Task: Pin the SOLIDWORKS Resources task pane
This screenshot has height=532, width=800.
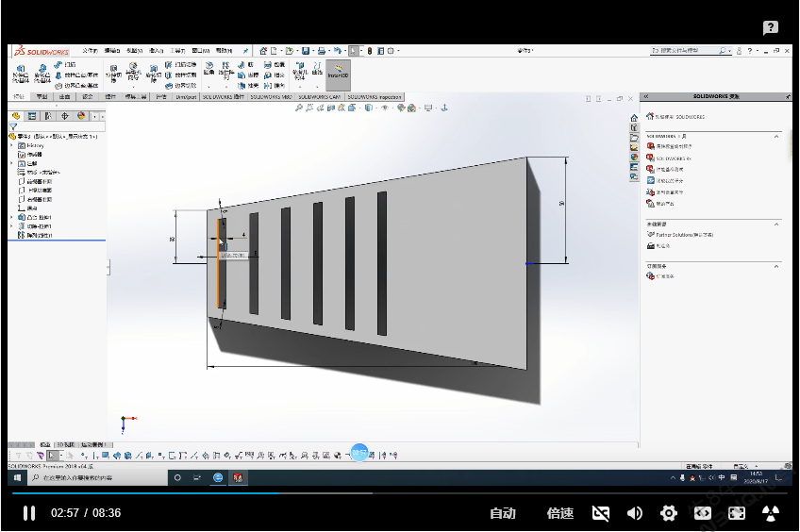Action: click(x=788, y=96)
